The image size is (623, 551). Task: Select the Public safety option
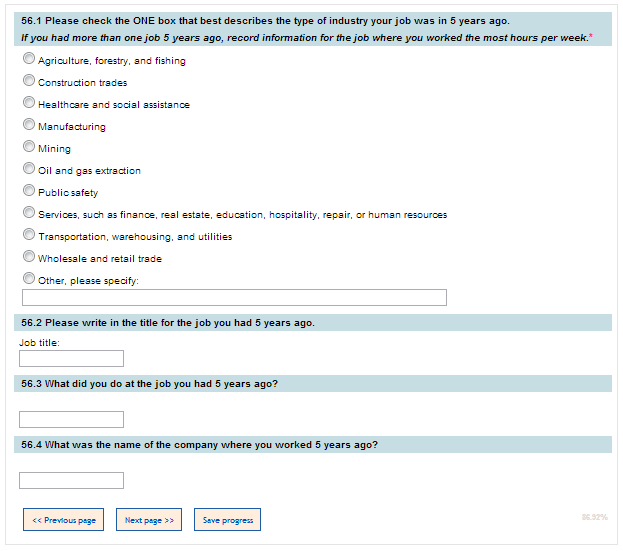(29, 191)
